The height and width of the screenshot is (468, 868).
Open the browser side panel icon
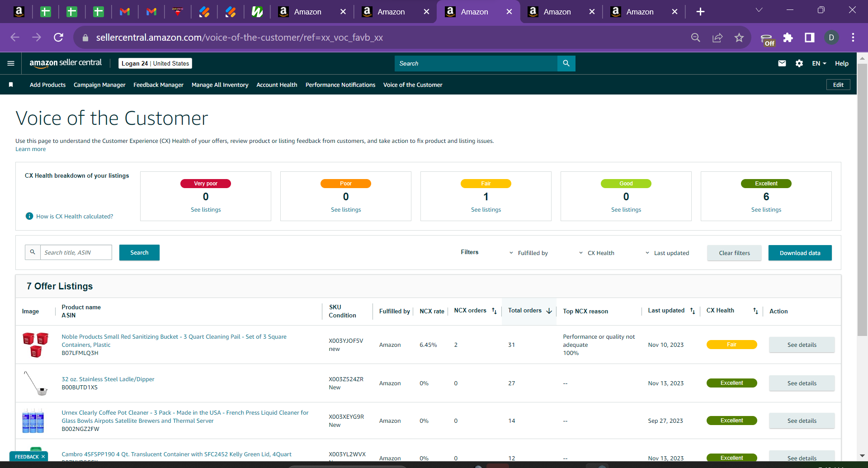(810, 38)
